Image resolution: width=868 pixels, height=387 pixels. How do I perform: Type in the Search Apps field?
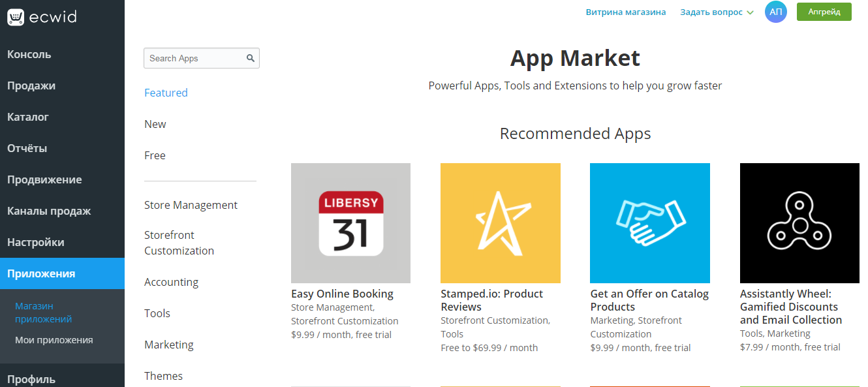pyautogui.click(x=194, y=58)
